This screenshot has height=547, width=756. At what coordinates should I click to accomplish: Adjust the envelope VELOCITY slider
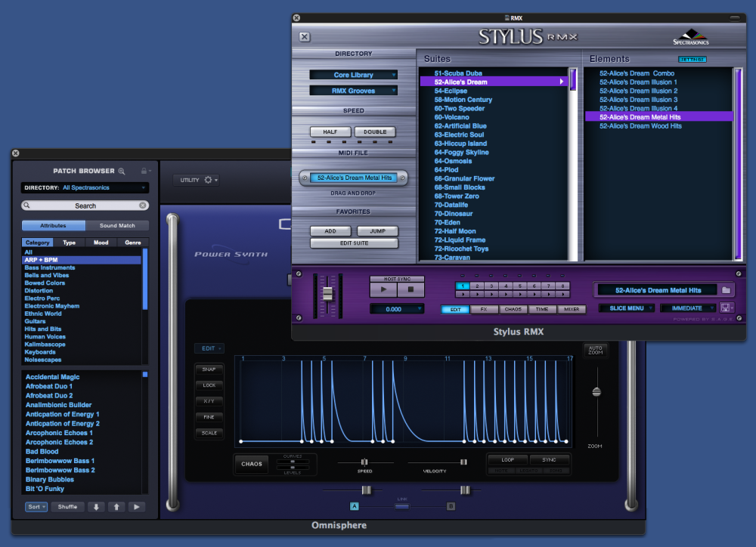click(x=463, y=462)
